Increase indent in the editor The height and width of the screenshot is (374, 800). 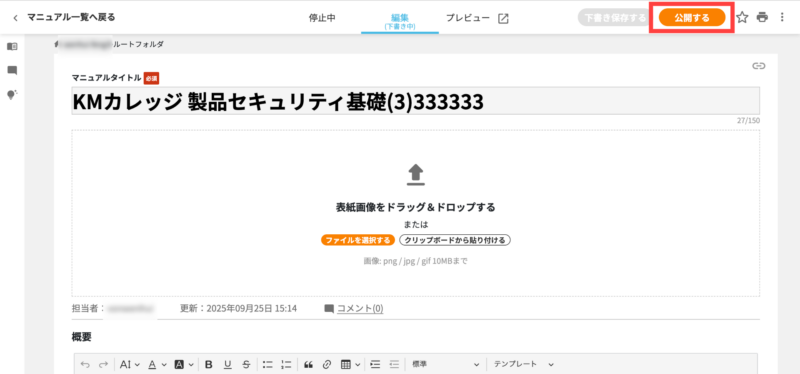[x=376, y=364]
